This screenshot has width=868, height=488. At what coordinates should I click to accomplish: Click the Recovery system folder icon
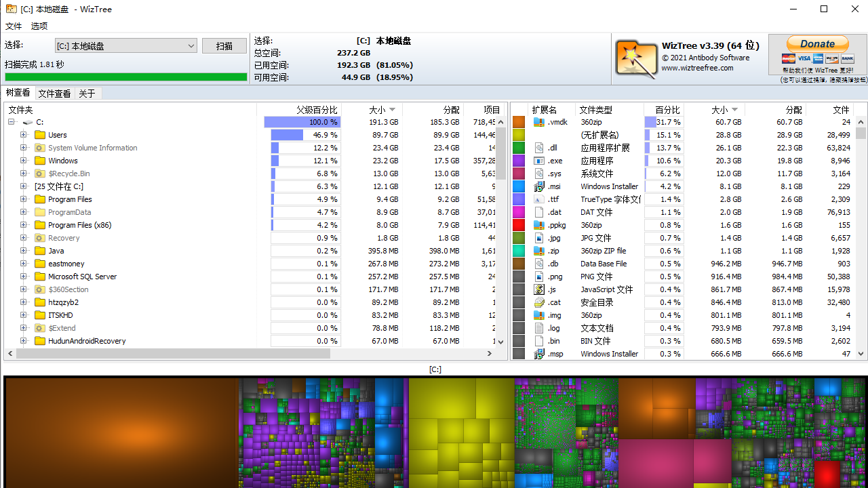tap(39, 238)
